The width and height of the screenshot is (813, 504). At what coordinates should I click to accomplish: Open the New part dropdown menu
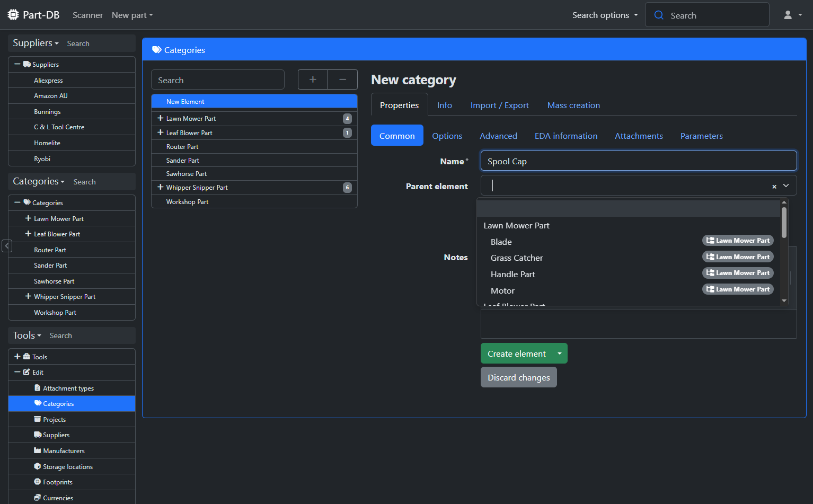pos(132,15)
